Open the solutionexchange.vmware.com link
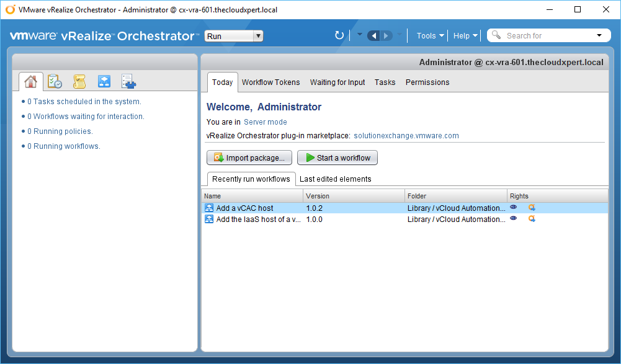Screen dimensions: 621x364 pyautogui.click(x=406, y=136)
